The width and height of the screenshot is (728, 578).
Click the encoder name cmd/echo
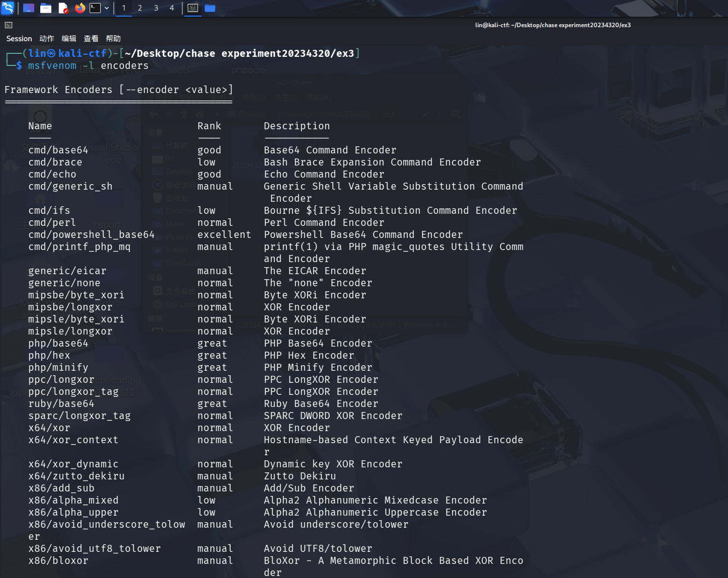coord(52,175)
